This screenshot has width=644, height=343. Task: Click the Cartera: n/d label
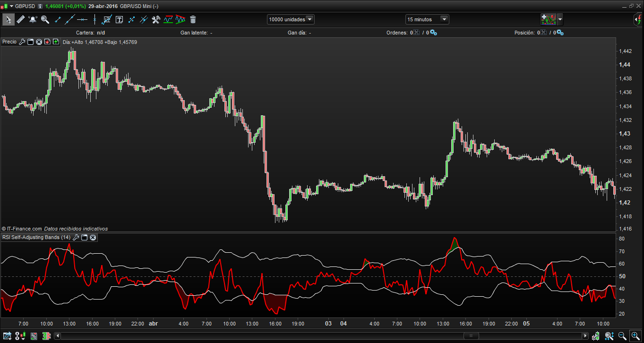pos(91,33)
